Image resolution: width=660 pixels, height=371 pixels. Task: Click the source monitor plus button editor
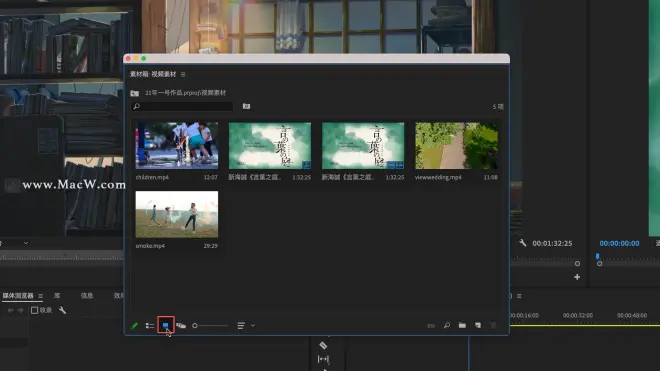577,277
